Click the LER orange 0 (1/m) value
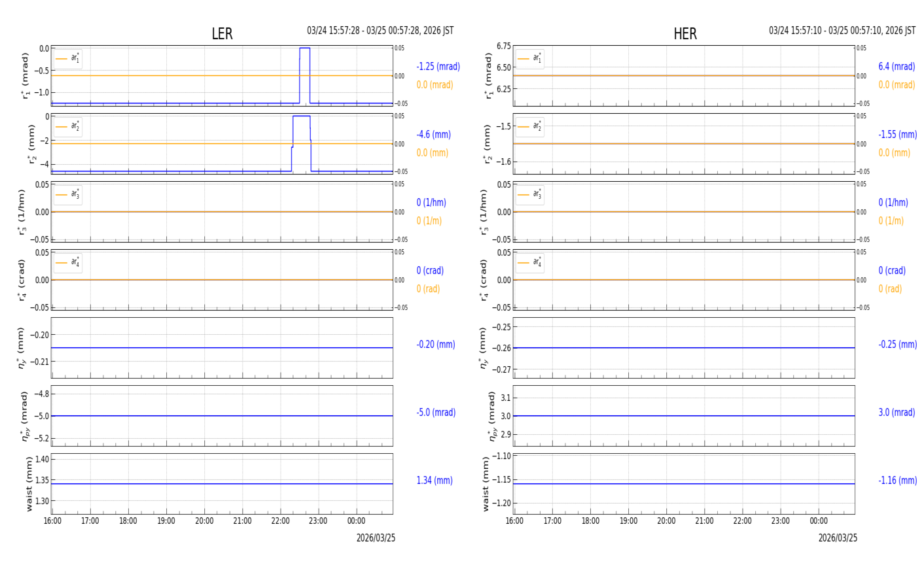The width and height of the screenshot is (924, 565). click(429, 221)
